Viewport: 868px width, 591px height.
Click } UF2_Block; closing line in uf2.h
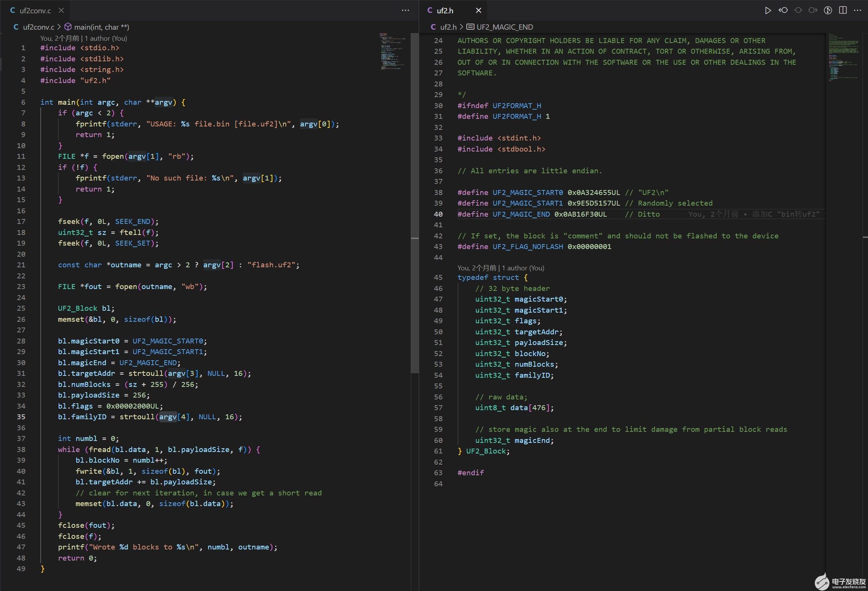coord(484,451)
